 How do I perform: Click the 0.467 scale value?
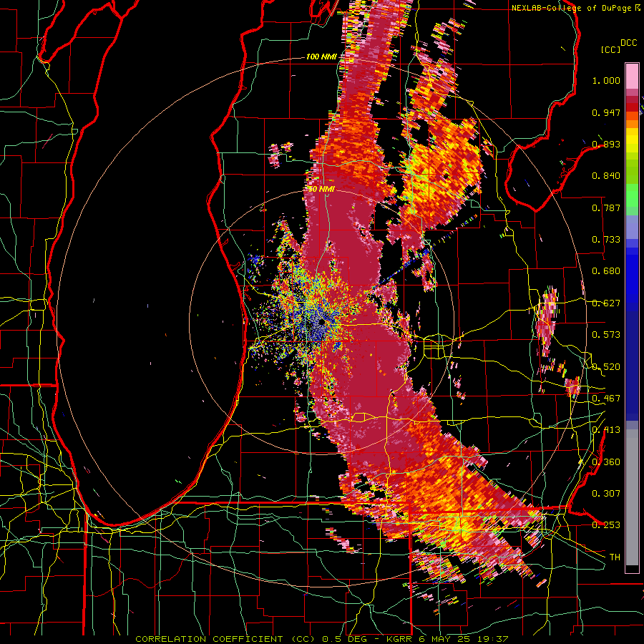[x=606, y=399]
